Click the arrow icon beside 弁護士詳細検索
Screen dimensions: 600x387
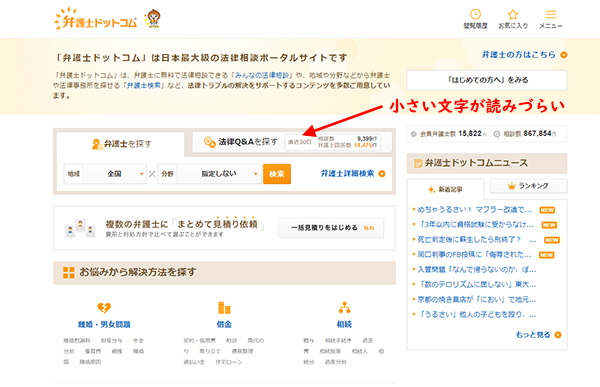tap(382, 174)
